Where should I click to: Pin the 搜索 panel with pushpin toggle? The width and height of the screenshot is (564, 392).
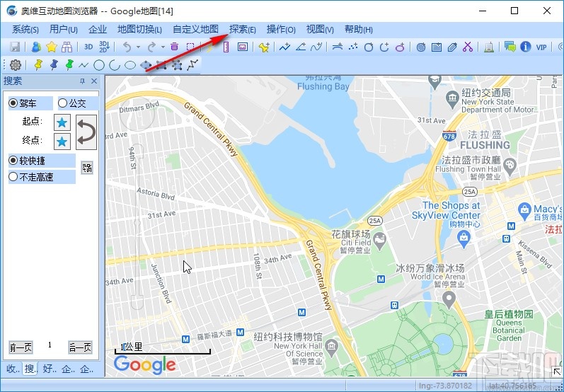point(82,81)
